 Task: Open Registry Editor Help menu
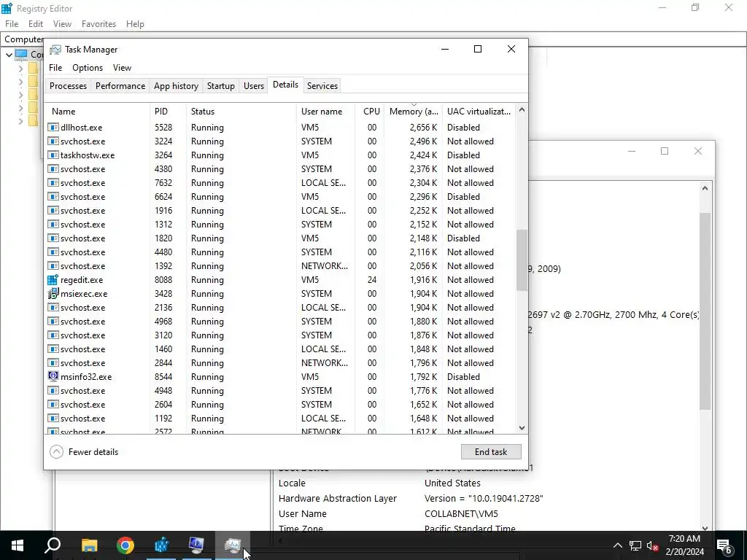(135, 24)
